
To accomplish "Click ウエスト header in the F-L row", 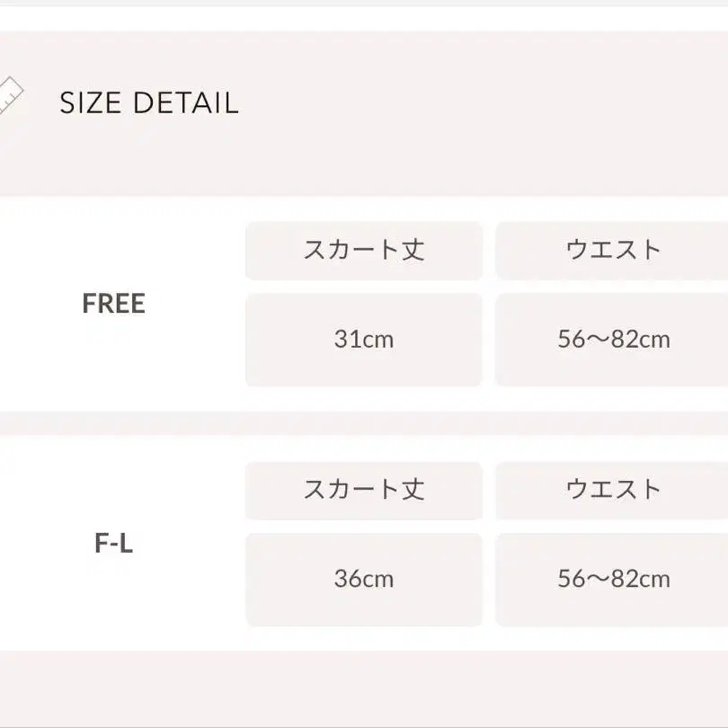I will pos(613,490).
